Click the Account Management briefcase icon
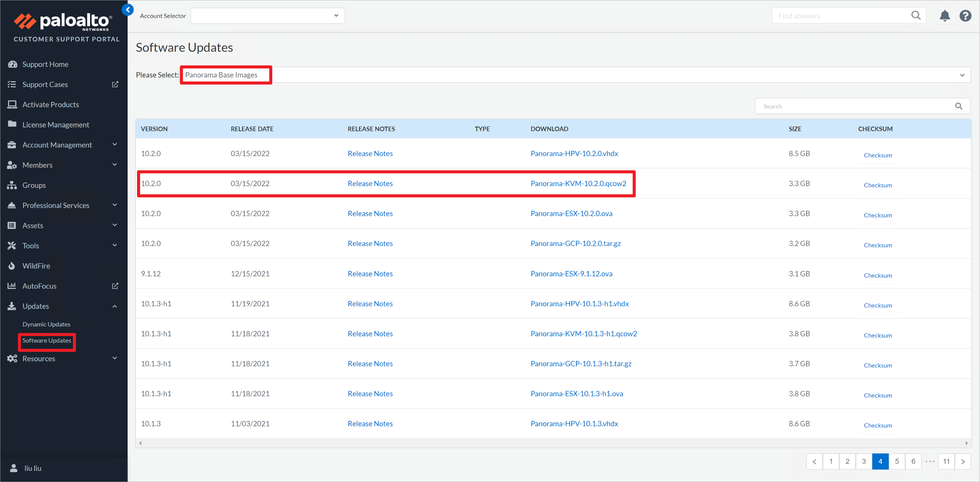Screen dimensions: 980x482 (x=12, y=145)
